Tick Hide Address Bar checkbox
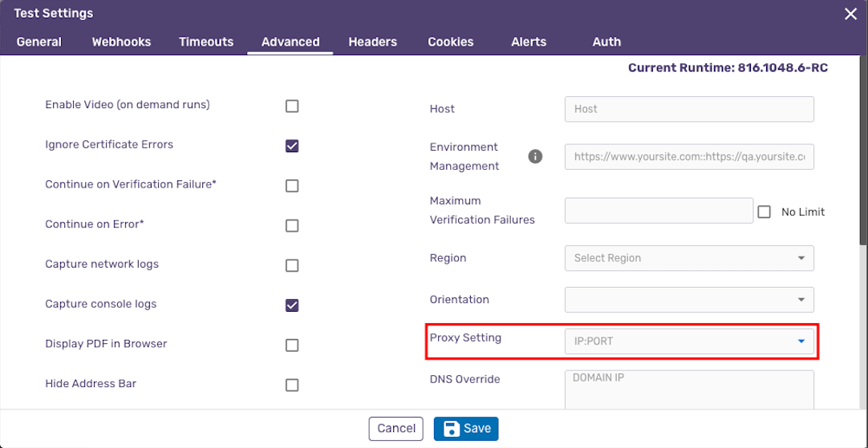The height and width of the screenshot is (448, 868). [x=292, y=385]
